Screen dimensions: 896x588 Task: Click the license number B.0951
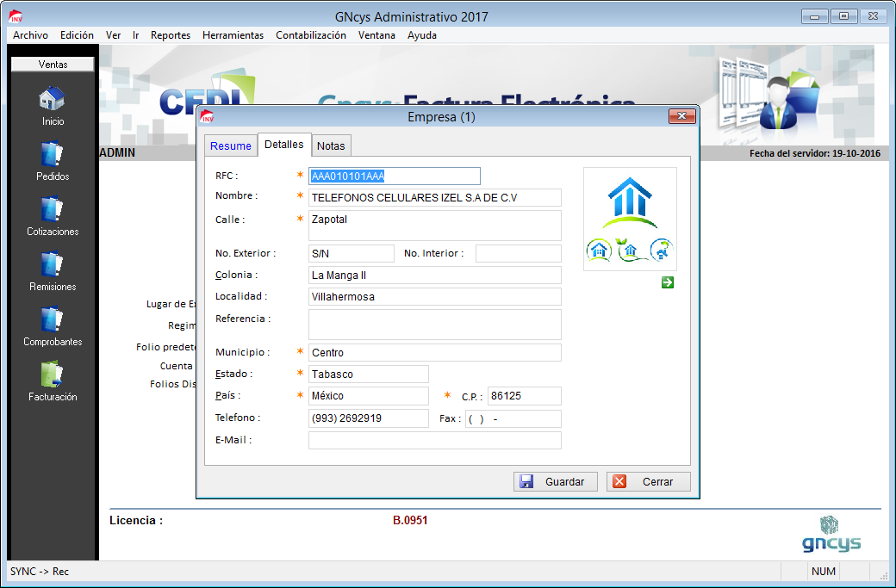[410, 521]
